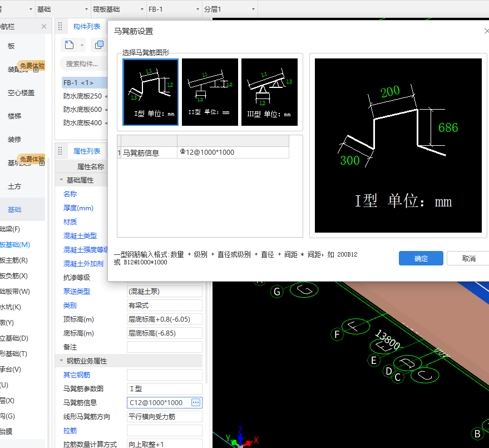Click the empty 备注 field
489x448 pixels.
(164, 347)
